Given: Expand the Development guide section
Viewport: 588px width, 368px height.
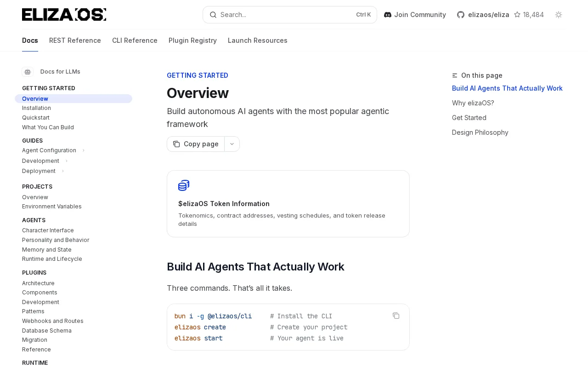Looking at the screenshot, I should pos(67,161).
